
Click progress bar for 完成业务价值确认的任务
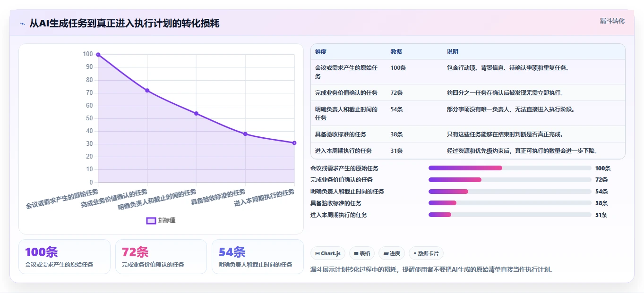pos(510,180)
